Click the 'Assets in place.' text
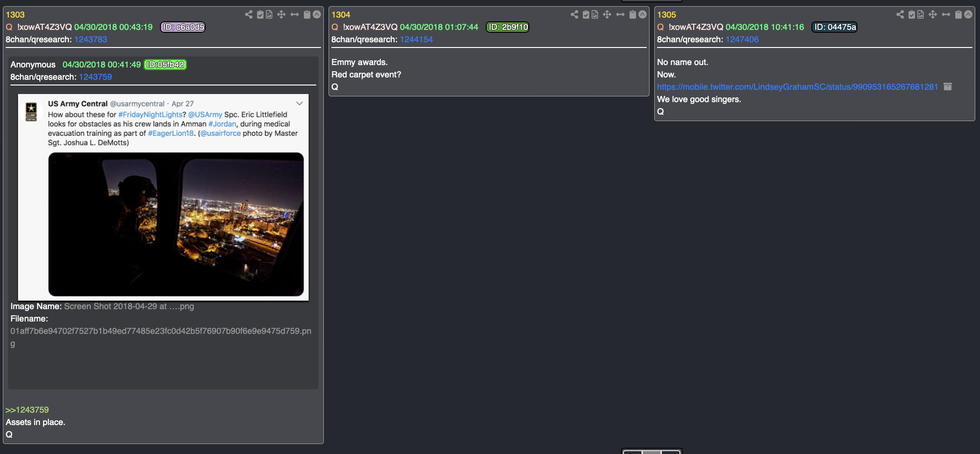The height and width of the screenshot is (454, 980). pos(36,422)
